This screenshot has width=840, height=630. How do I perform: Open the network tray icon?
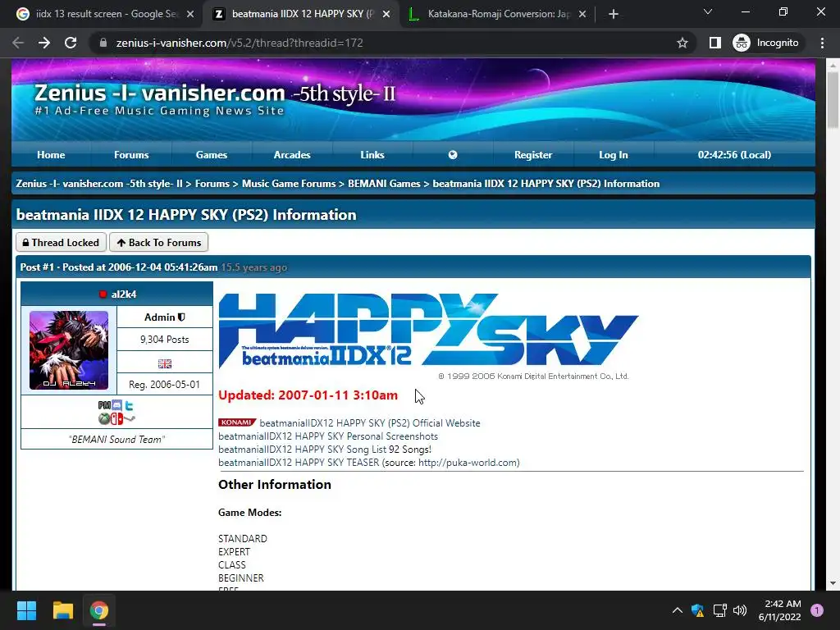click(x=719, y=610)
